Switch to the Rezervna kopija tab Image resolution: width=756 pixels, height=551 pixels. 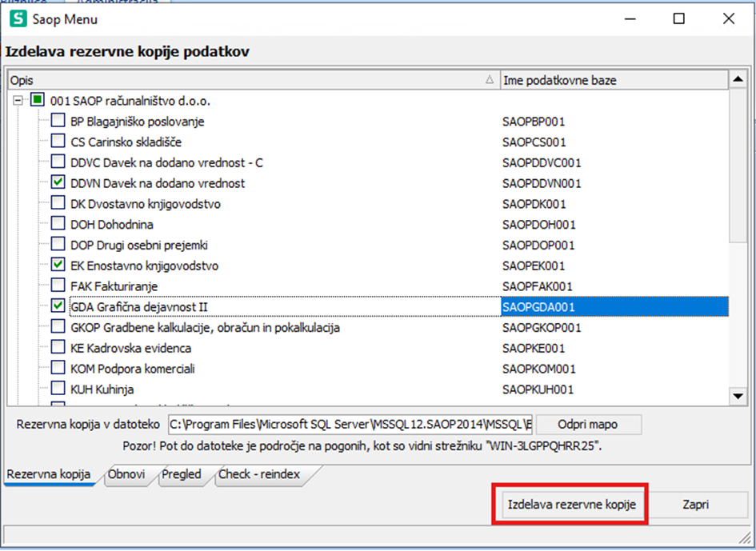pyautogui.click(x=49, y=474)
